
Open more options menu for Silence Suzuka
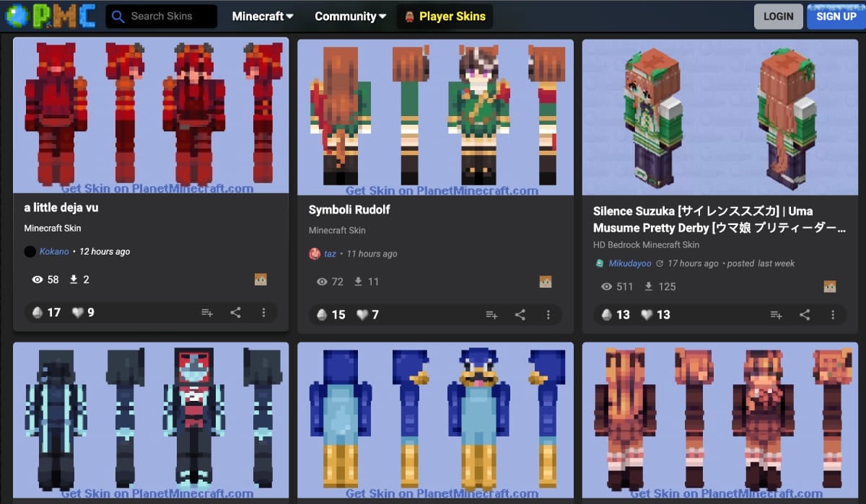point(833,314)
